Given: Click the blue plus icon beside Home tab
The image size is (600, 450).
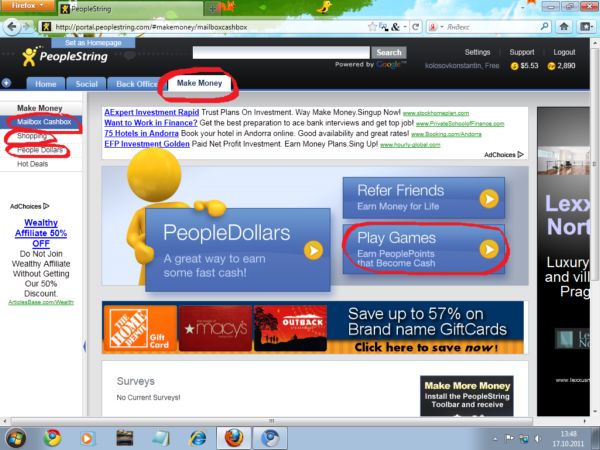Looking at the screenshot, I should click(6, 83).
